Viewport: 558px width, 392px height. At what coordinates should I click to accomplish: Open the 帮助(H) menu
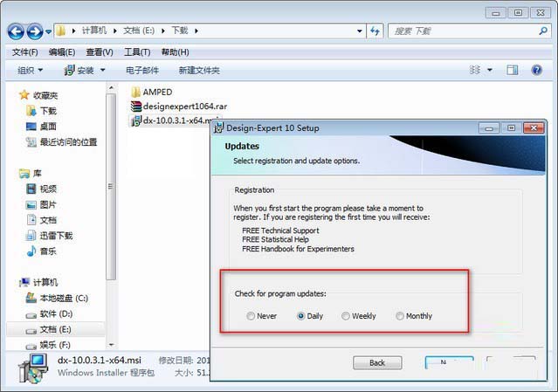(x=176, y=52)
